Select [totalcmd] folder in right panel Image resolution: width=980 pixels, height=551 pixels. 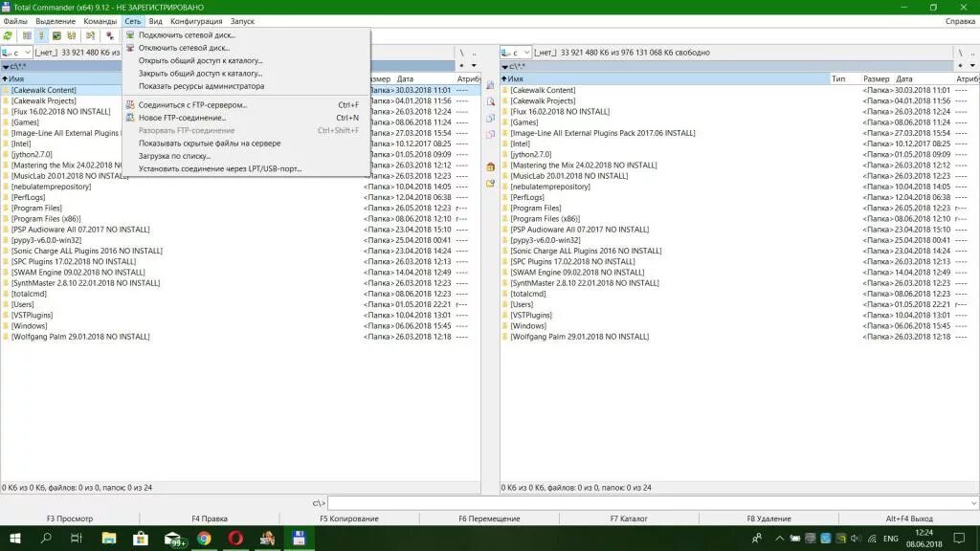[x=527, y=294]
